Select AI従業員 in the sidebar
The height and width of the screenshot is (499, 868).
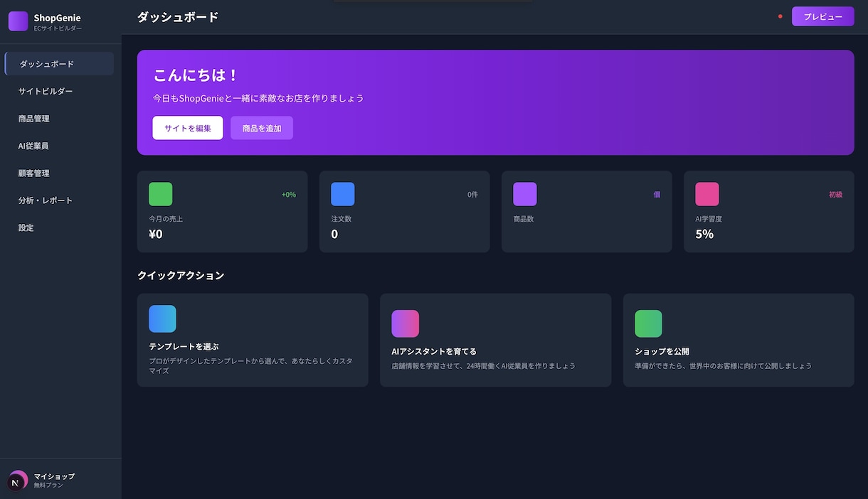pyautogui.click(x=59, y=146)
